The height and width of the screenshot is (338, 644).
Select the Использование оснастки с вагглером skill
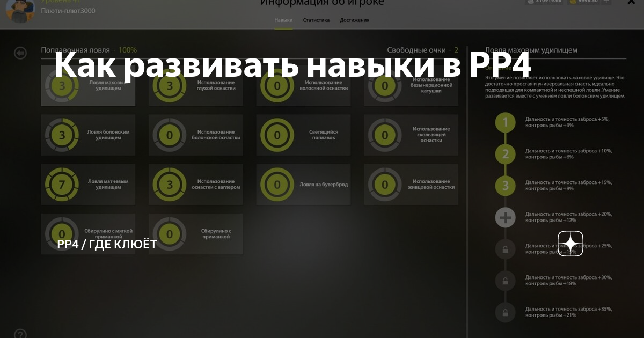196,185
